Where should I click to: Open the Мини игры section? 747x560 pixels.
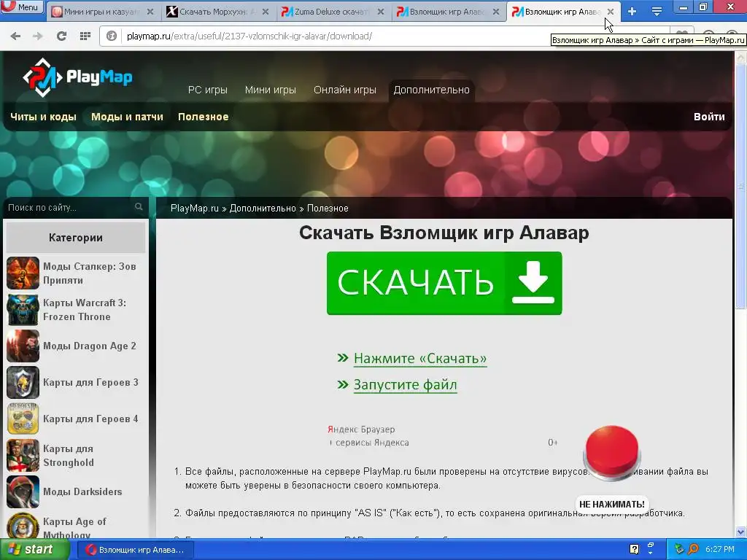click(270, 90)
